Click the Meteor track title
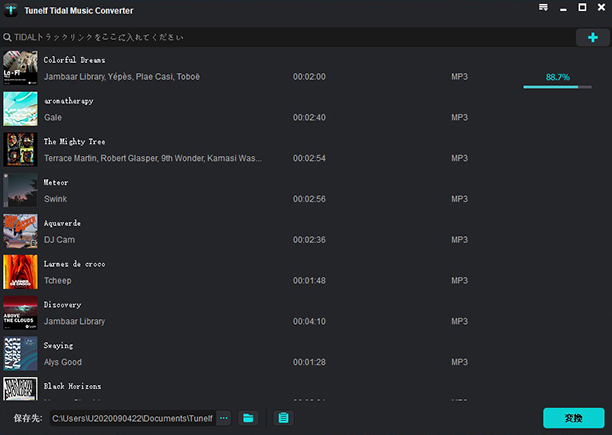 point(56,183)
